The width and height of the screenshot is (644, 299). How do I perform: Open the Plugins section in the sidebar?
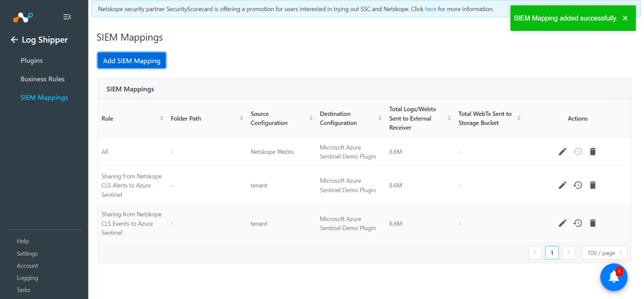[31, 60]
